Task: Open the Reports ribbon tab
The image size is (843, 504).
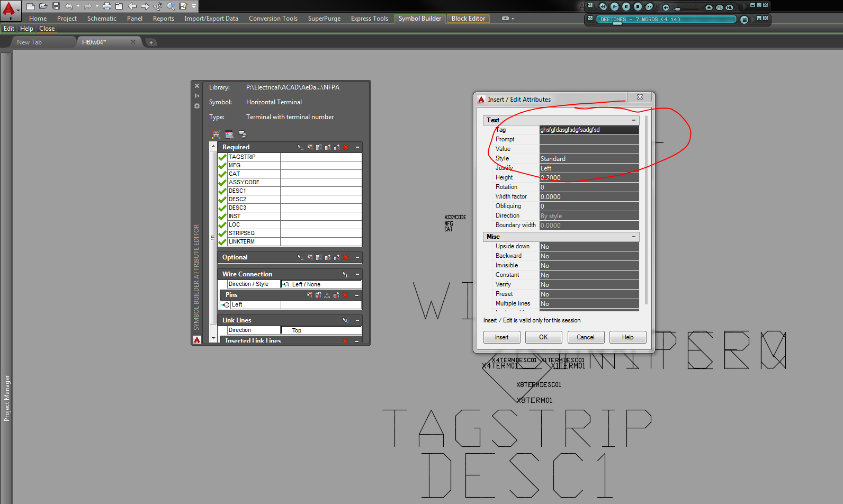Action: pos(164,19)
